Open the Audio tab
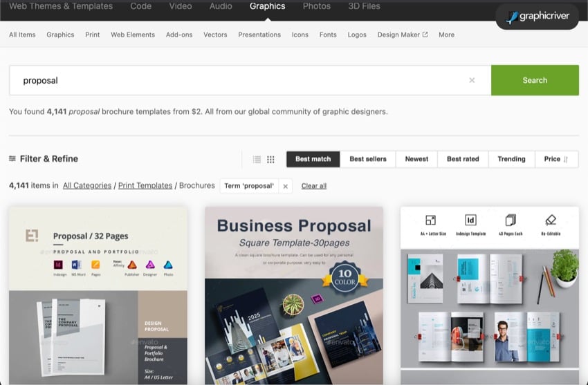 pos(221,6)
